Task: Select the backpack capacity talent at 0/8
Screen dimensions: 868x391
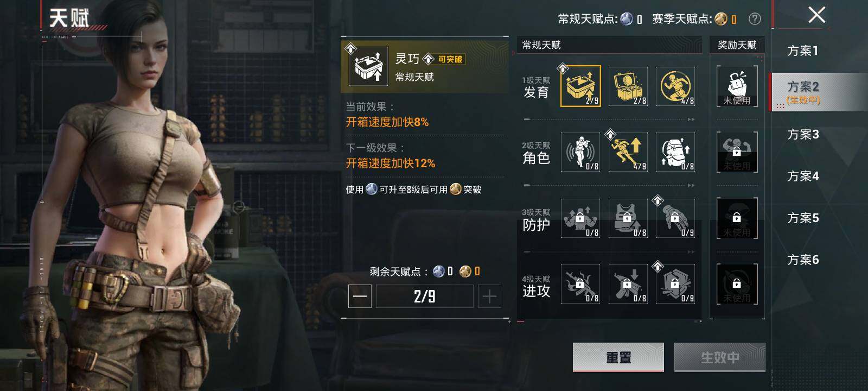Action: point(675,152)
